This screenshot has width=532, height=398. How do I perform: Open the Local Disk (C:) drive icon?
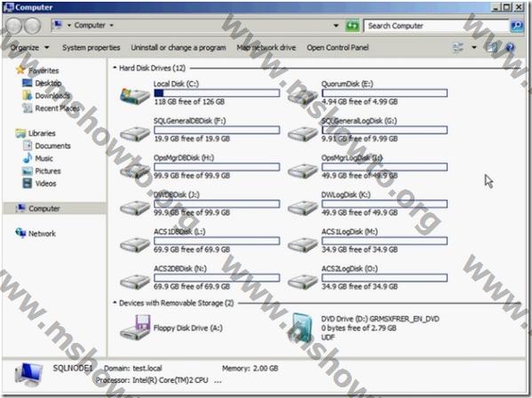coord(135,96)
